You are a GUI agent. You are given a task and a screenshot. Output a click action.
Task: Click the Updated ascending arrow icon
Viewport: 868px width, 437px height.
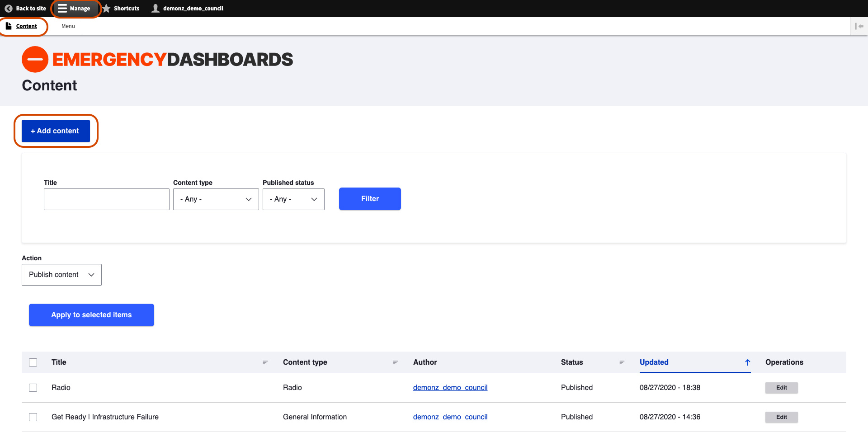[x=748, y=362]
